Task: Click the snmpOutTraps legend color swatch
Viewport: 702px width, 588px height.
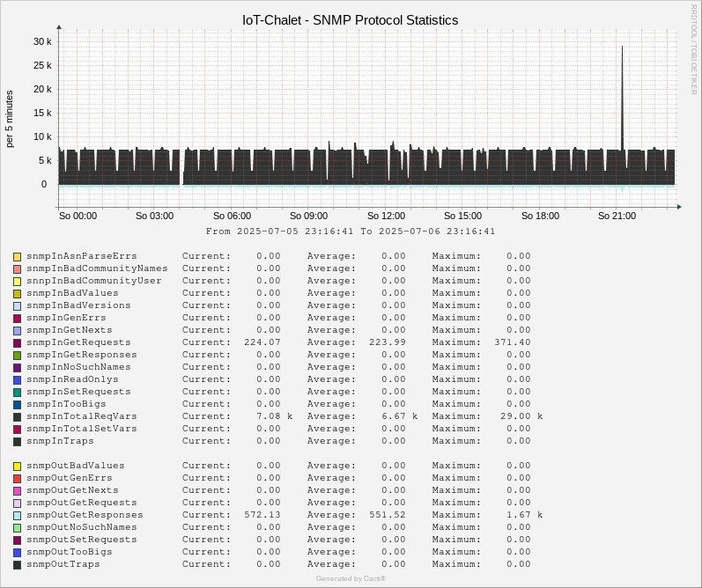Action: click(x=17, y=565)
